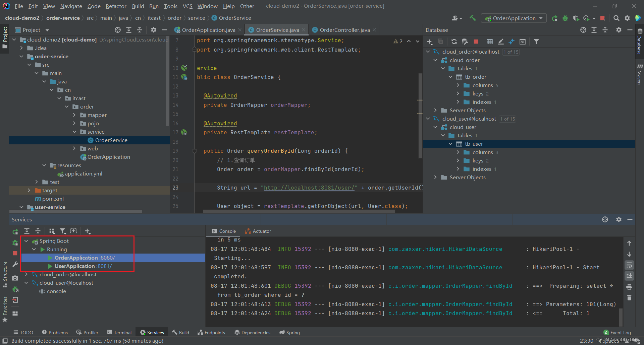Open the Terminal tool window

[119, 332]
